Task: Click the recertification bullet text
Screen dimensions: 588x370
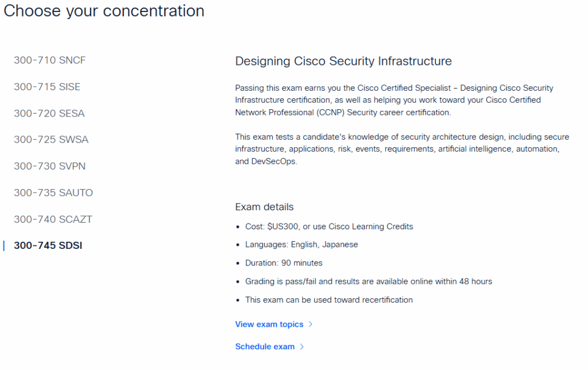Action: tap(329, 300)
